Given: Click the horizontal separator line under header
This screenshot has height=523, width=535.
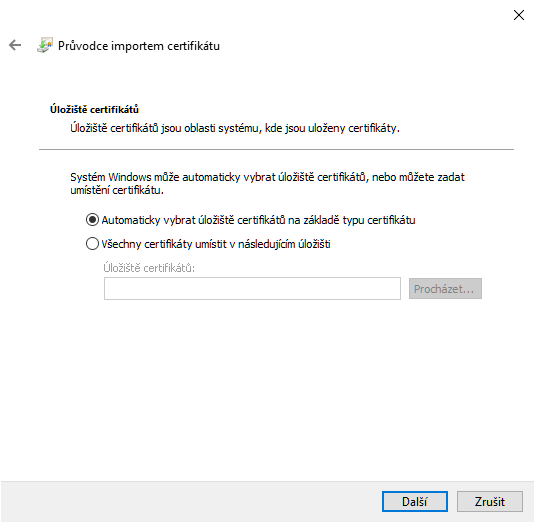Looking at the screenshot, I should [x=276, y=149].
